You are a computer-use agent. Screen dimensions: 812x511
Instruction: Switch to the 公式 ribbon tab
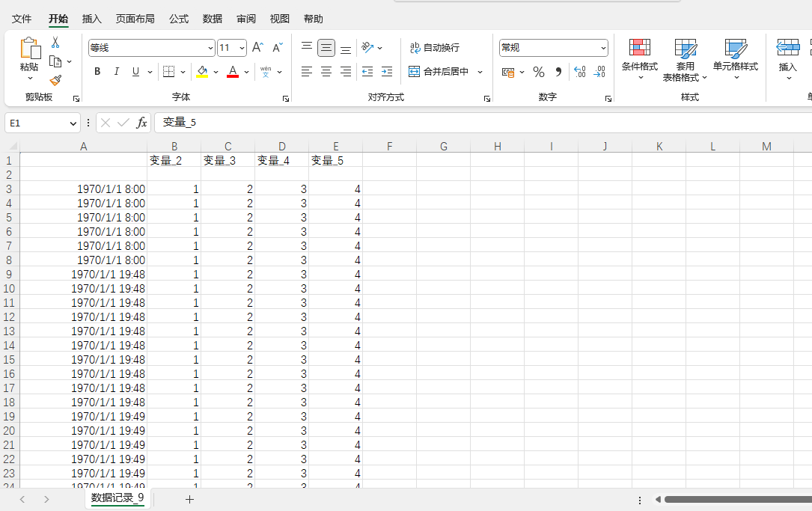pos(179,19)
